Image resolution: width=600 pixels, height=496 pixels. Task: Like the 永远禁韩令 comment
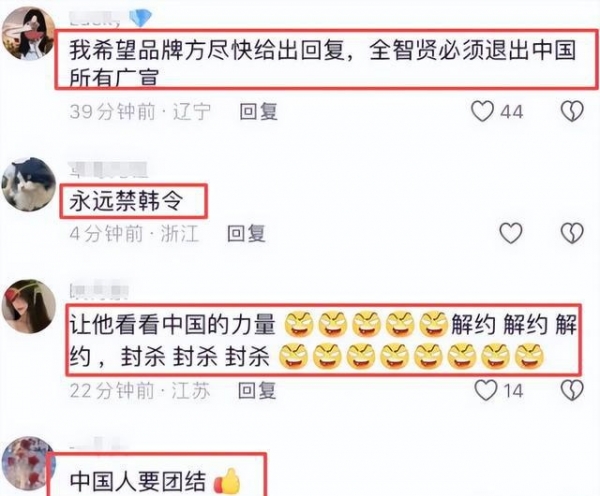coord(511,233)
